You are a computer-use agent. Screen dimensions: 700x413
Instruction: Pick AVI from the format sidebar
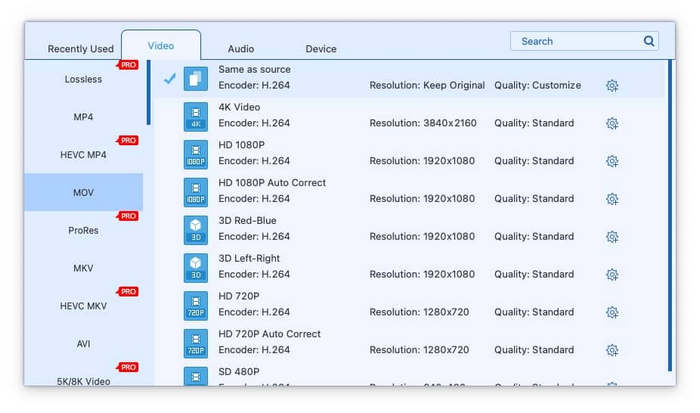(x=83, y=344)
